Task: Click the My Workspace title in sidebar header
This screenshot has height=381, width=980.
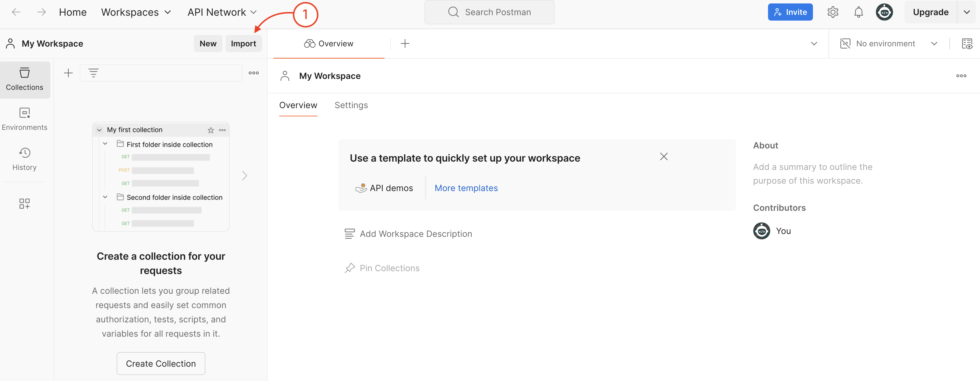Action: pyautogui.click(x=53, y=44)
